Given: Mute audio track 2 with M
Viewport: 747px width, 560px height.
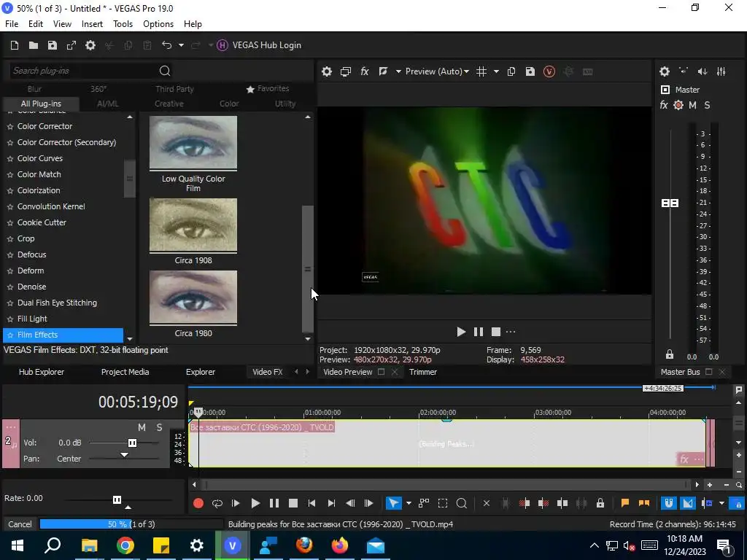Looking at the screenshot, I should (x=142, y=427).
